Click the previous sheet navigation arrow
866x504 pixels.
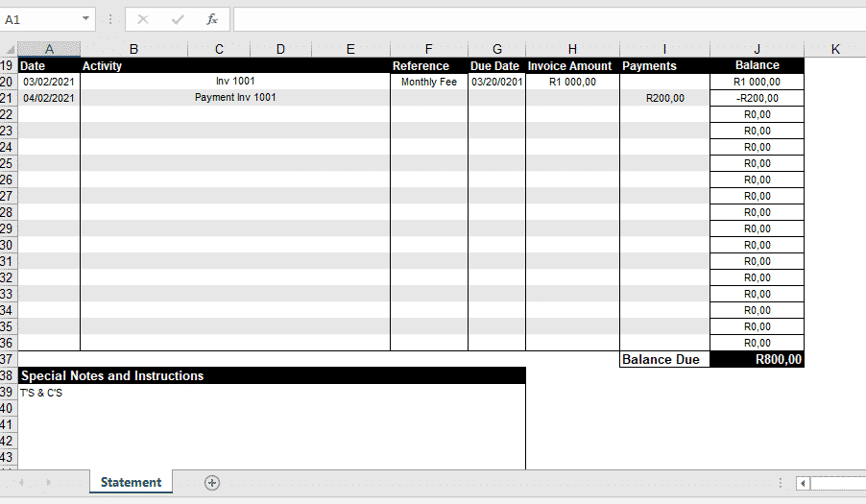pyautogui.click(x=21, y=482)
